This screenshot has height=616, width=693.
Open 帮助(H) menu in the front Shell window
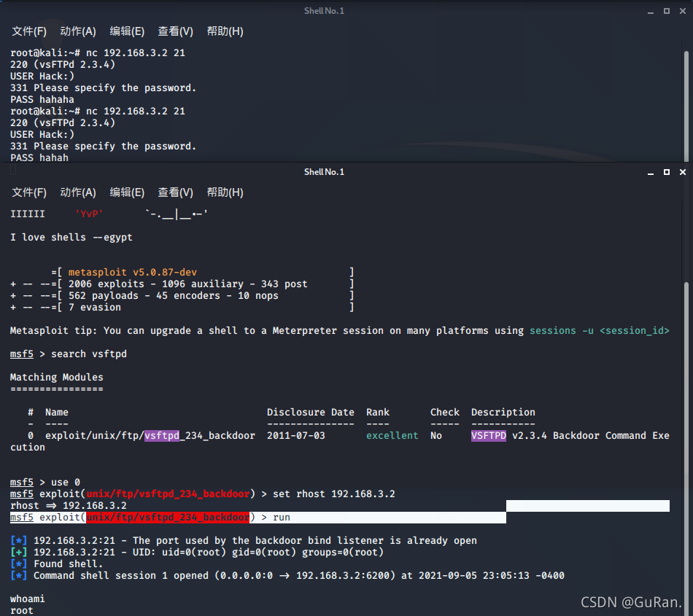point(225,192)
